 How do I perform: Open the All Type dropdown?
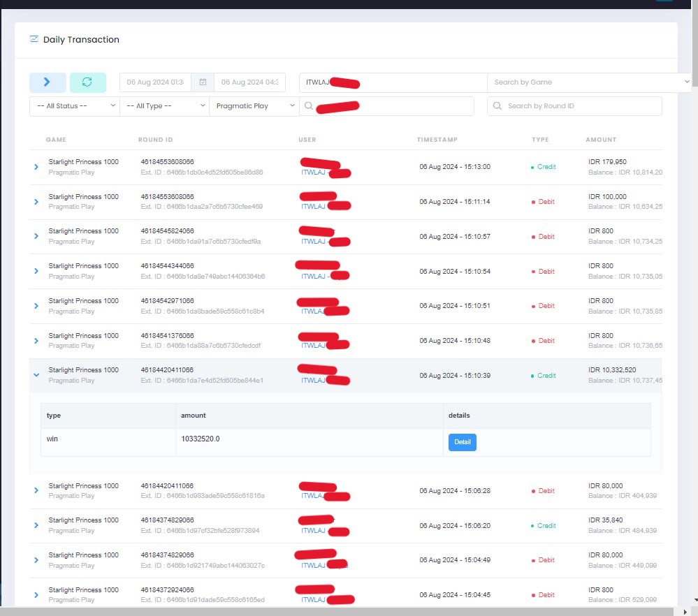164,106
